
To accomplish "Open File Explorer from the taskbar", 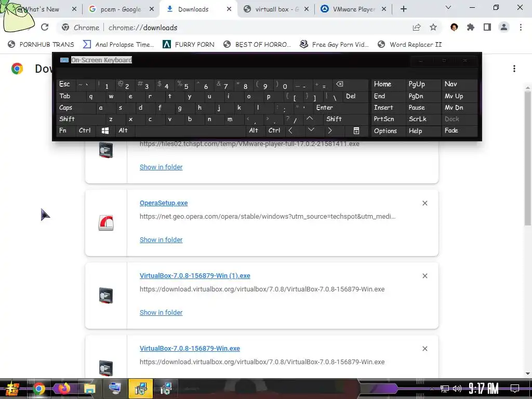I will (89, 389).
